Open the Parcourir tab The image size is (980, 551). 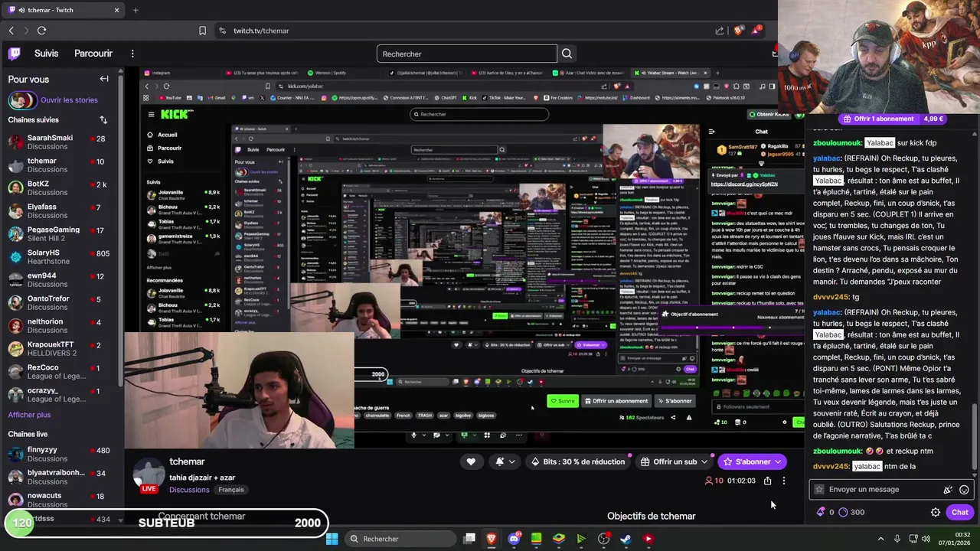tap(93, 54)
